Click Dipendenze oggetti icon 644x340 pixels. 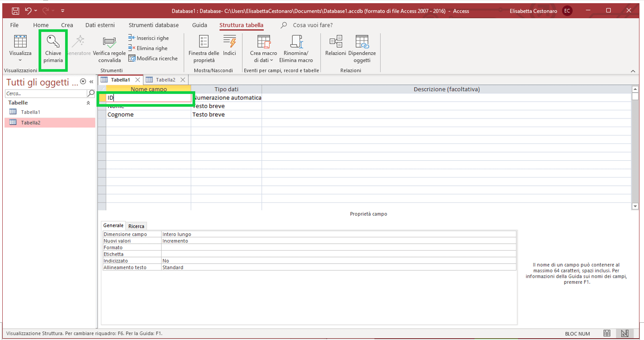coord(362,41)
